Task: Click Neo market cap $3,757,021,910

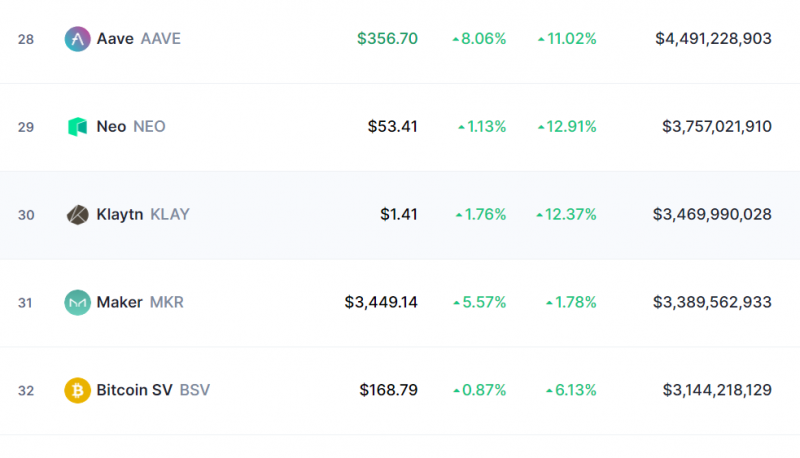Action: (717, 126)
